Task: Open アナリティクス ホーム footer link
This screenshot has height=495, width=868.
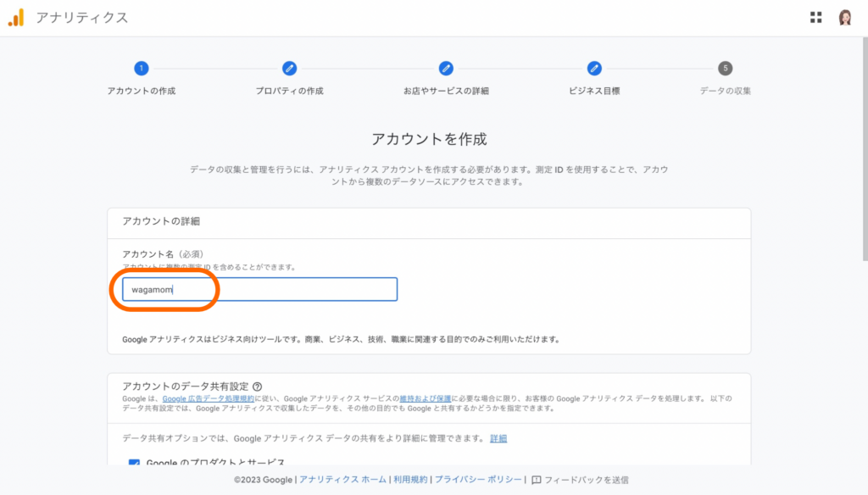Action: [x=342, y=480]
